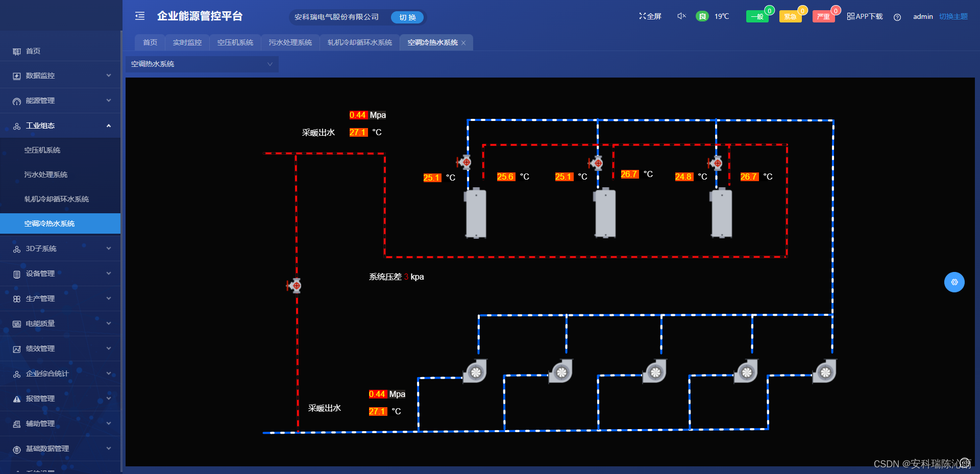Image resolution: width=980 pixels, height=474 pixels.
Task: Click the fullscreen 全屏 button
Action: (x=650, y=16)
